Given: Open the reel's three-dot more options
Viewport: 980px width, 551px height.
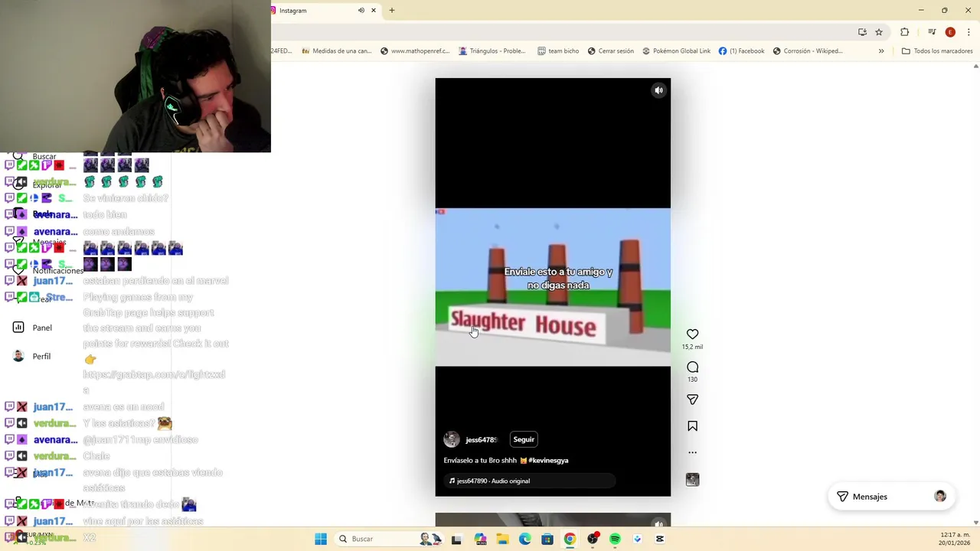Looking at the screenshot, I should click(x=692, y=452).
